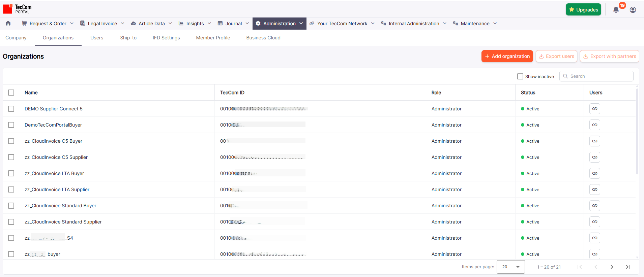Switch to the Company tab

click(16, 38)
